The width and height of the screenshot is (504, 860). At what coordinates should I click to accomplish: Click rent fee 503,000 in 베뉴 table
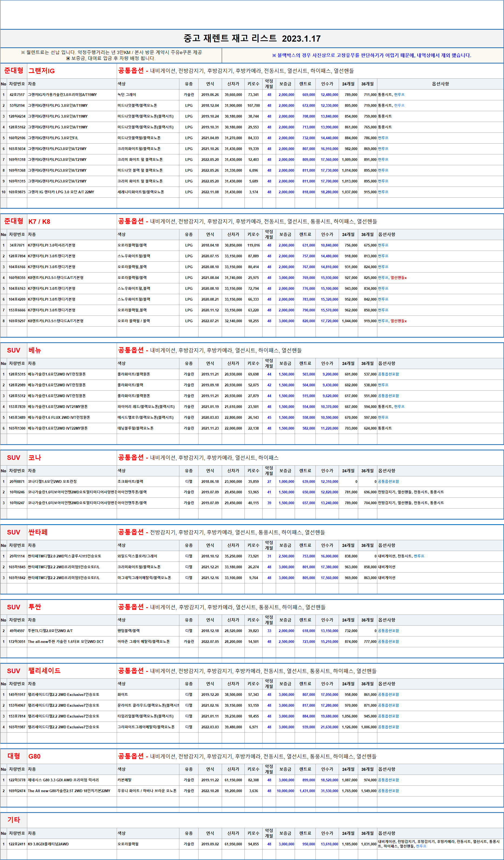(x=309, y=374)
